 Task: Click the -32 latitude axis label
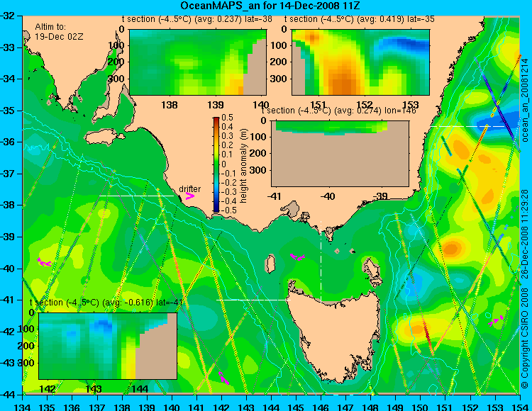click(x=8, y=16)
